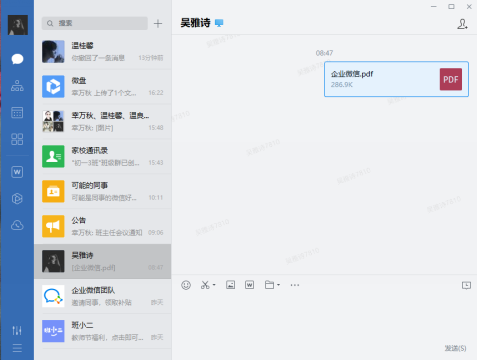Open the 微盘 conversation
This screenshot has width=478, height=361.
click(x=103, y=87)
